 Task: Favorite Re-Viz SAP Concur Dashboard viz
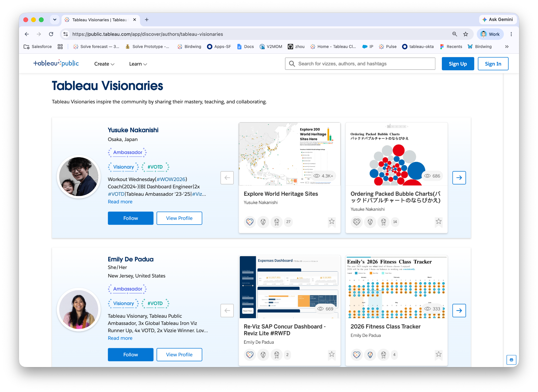[332, 354]
